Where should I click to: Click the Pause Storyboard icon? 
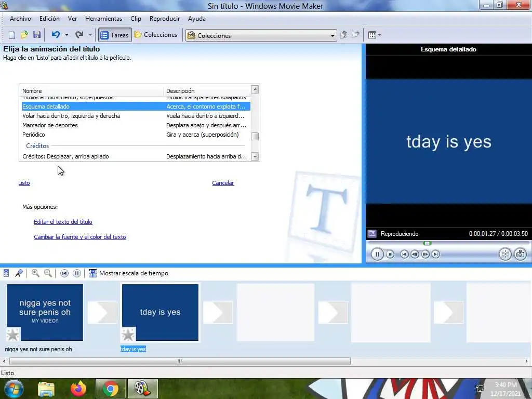click(77, 273)
